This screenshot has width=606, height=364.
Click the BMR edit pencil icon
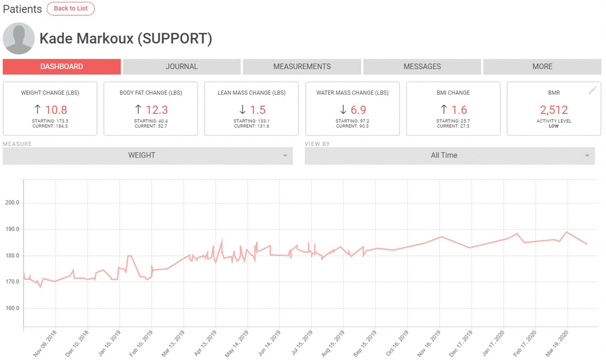pos(592,91)
